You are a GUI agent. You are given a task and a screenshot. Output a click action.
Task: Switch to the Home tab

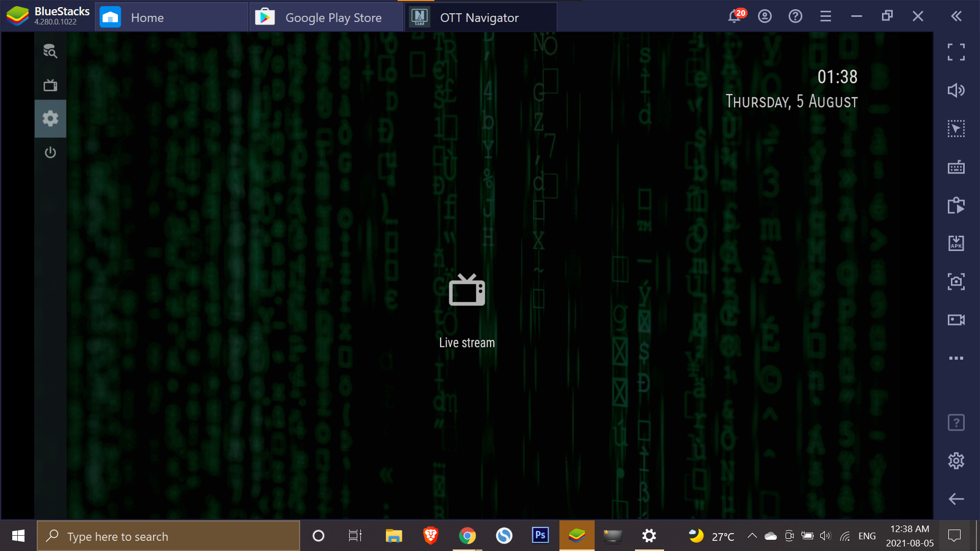pyautogui.click(x=171, y=17)
